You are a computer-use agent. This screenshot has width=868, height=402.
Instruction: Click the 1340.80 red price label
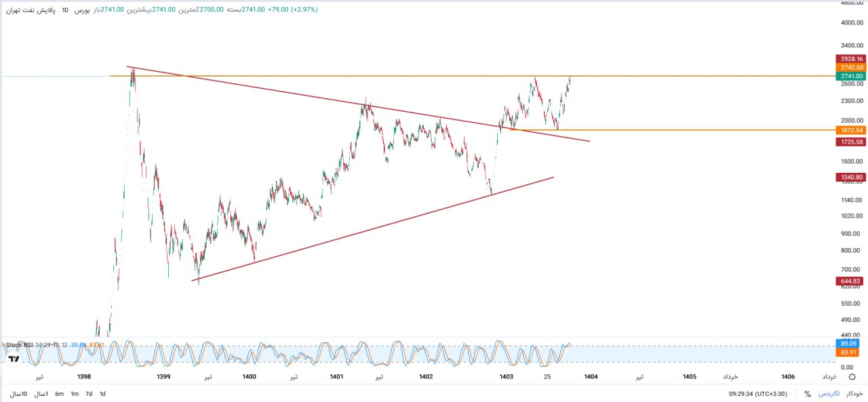[x=851, y=178]
